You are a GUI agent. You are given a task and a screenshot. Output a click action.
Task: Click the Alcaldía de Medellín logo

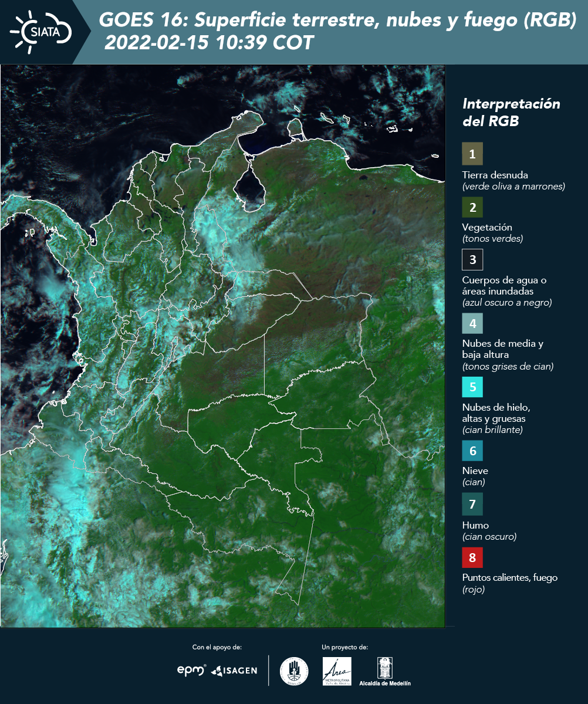tap(385, 671)
